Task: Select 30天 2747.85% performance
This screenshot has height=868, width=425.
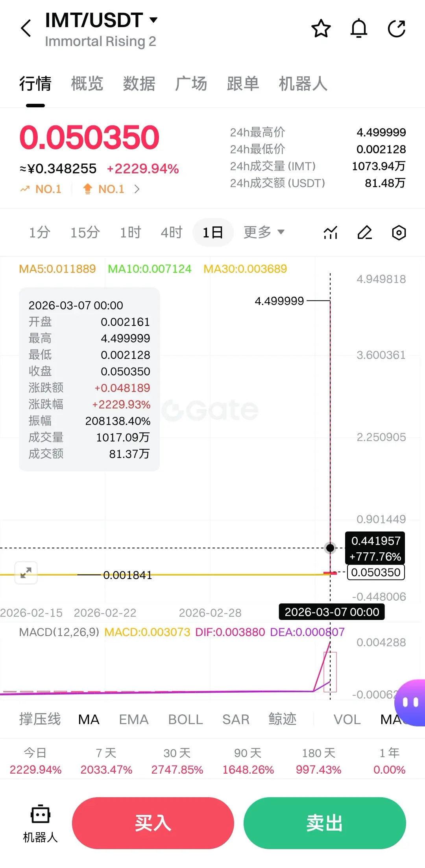Action: pyautogui.click(x=177, y=761)
